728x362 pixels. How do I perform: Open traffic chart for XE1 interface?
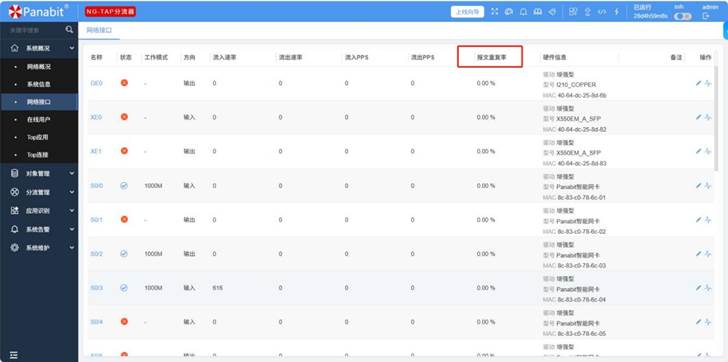(708, 151)
